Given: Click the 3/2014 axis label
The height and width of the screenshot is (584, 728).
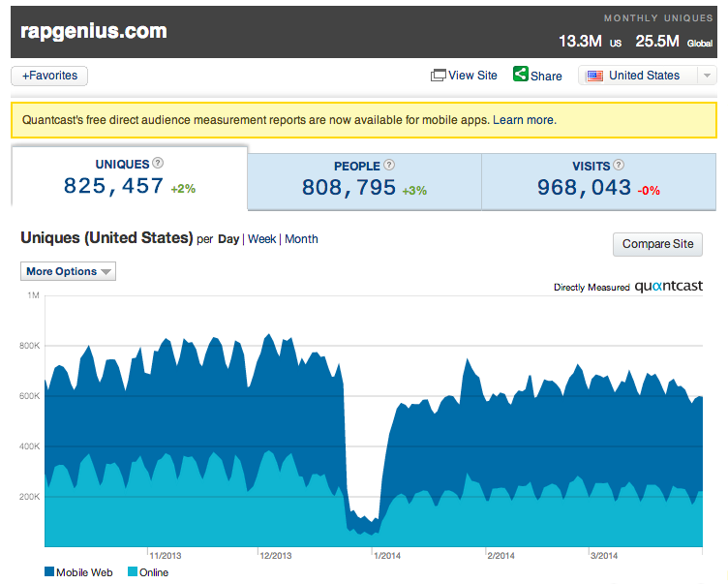Looking at the screenshot, I should click(604, 556).
